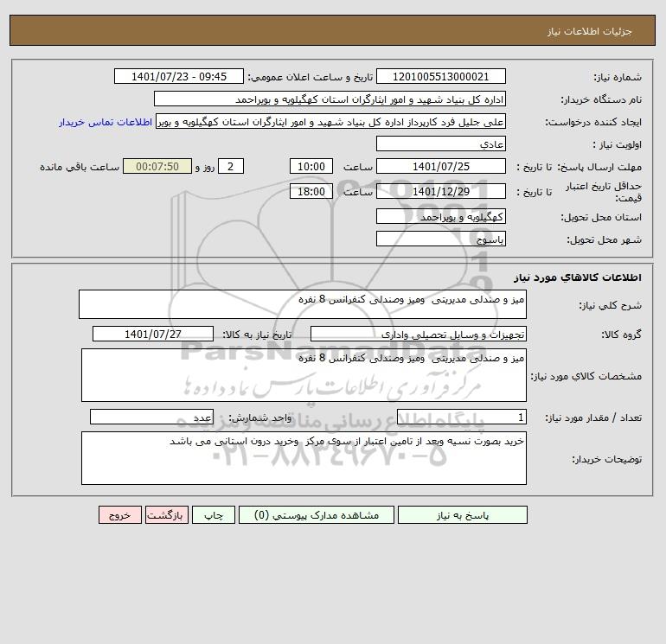Click price validity date 1401/12/29 field
Image resolution: width=666 pixels, height=644 pixels.
[441, 191]
